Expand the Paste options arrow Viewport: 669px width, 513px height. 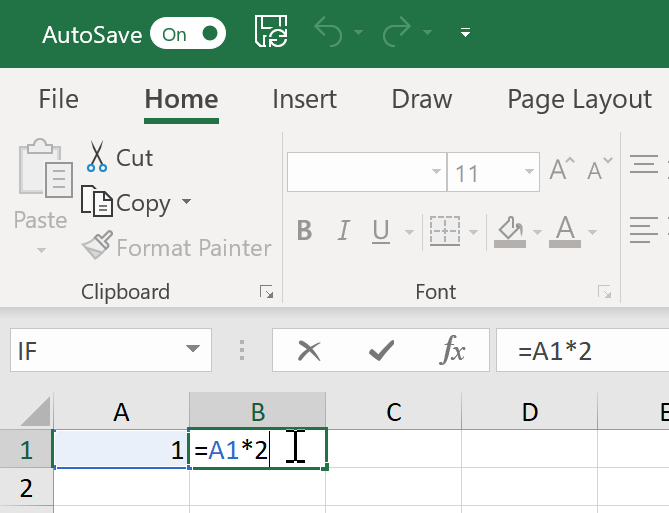(41, 250)
